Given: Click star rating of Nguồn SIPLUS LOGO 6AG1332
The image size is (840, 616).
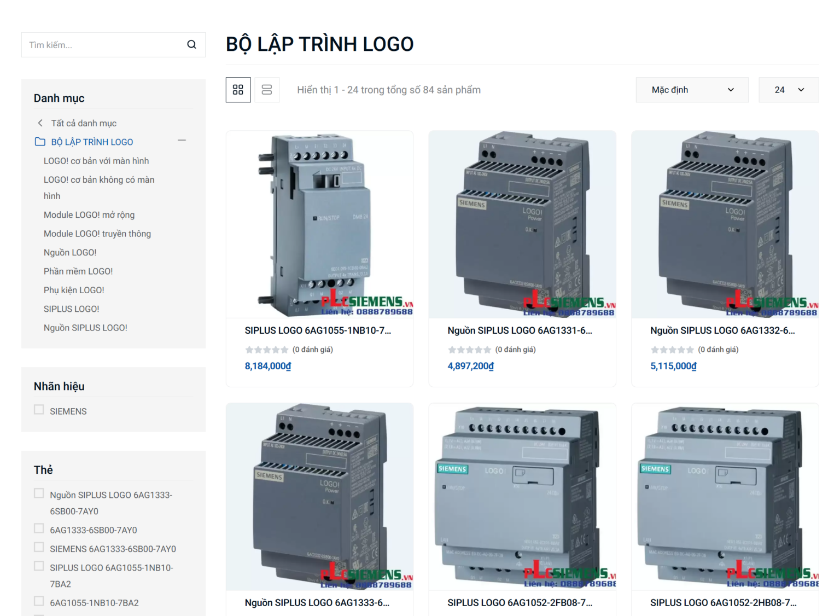Looking at the screenshot, I should point(672,350).
